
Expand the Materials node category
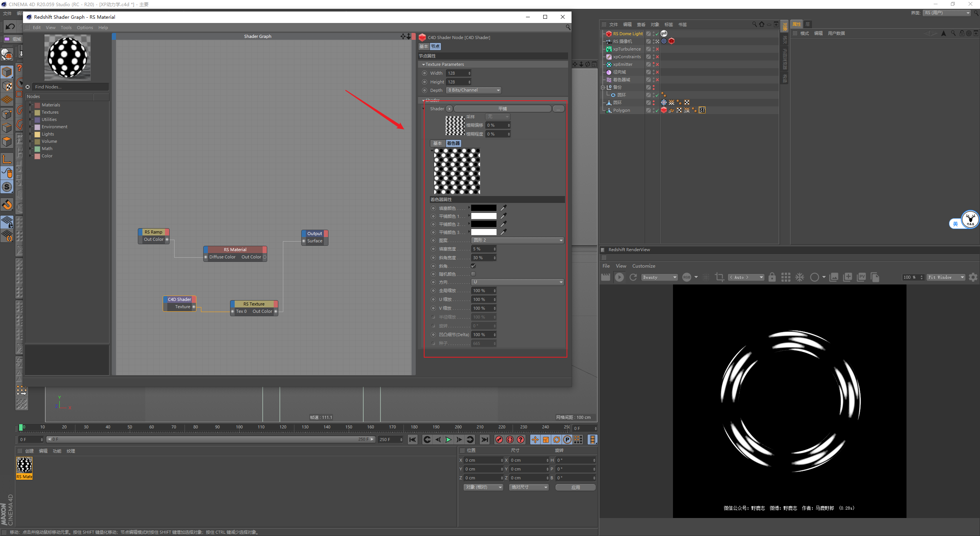click(31, 105)
